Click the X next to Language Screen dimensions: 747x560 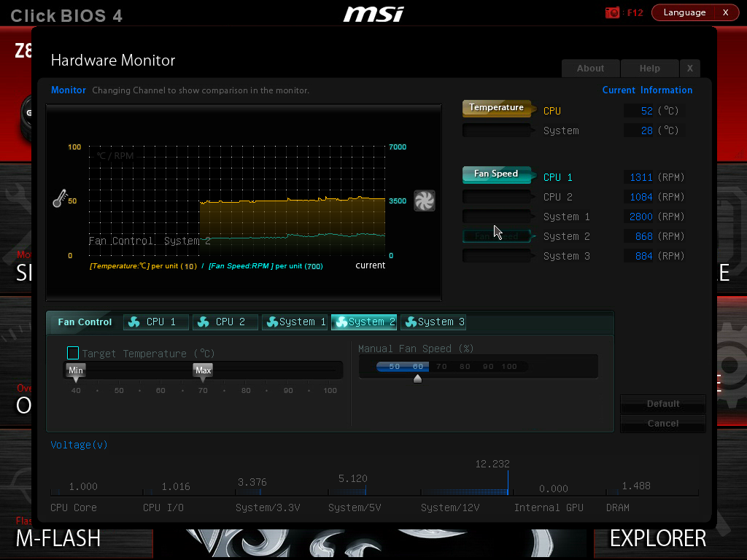[x=726, y=12]
